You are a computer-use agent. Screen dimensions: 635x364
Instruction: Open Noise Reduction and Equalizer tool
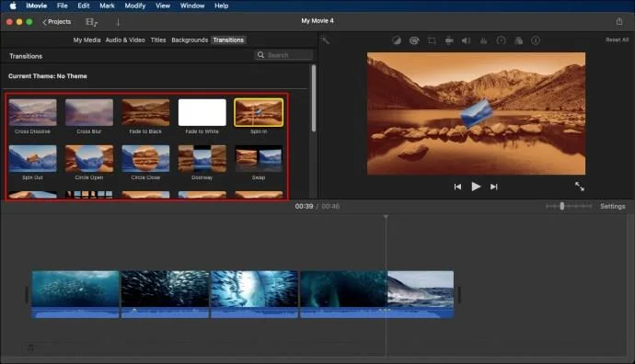click(483, 40)
